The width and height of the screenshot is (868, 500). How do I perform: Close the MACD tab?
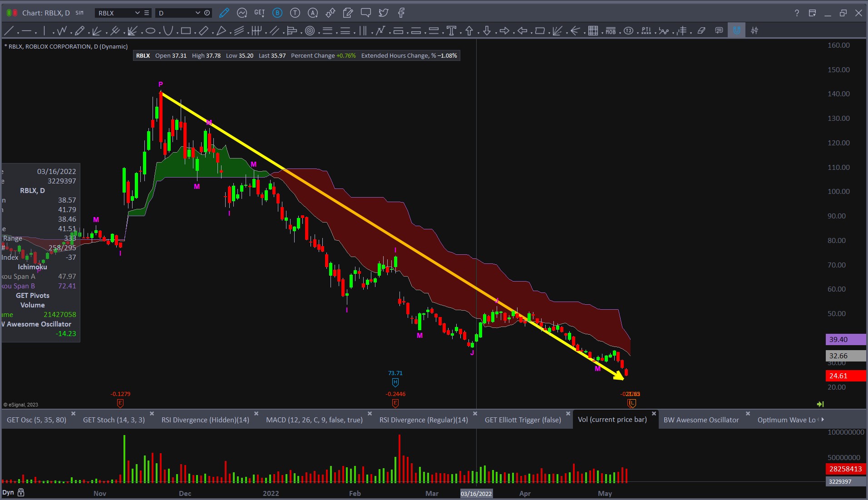370,414
